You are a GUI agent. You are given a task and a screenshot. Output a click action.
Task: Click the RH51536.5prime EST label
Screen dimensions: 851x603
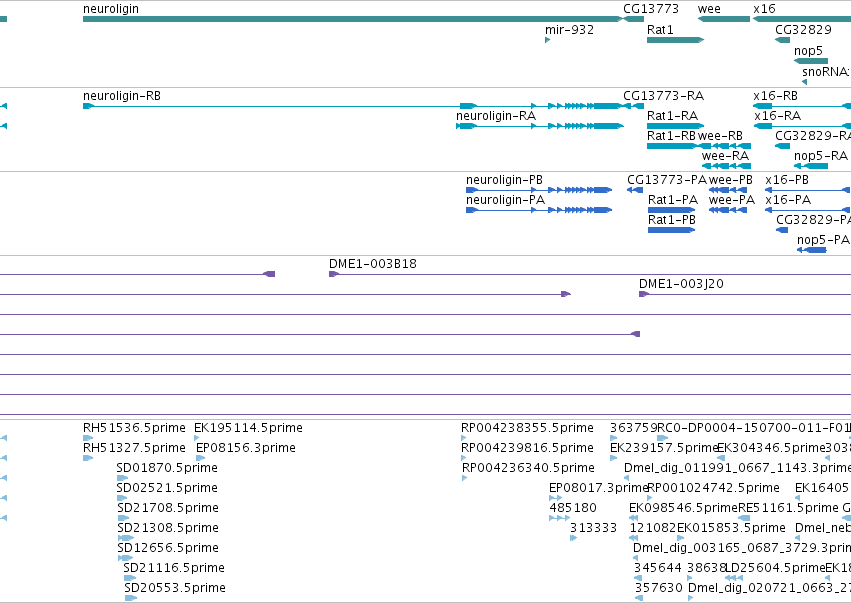coord(134,428)
